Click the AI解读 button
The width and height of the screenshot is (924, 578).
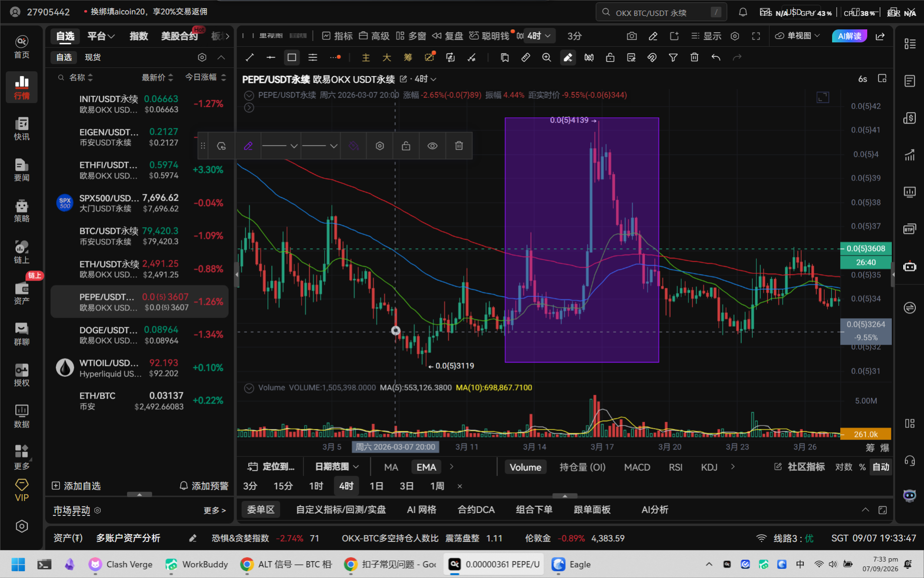849,36
